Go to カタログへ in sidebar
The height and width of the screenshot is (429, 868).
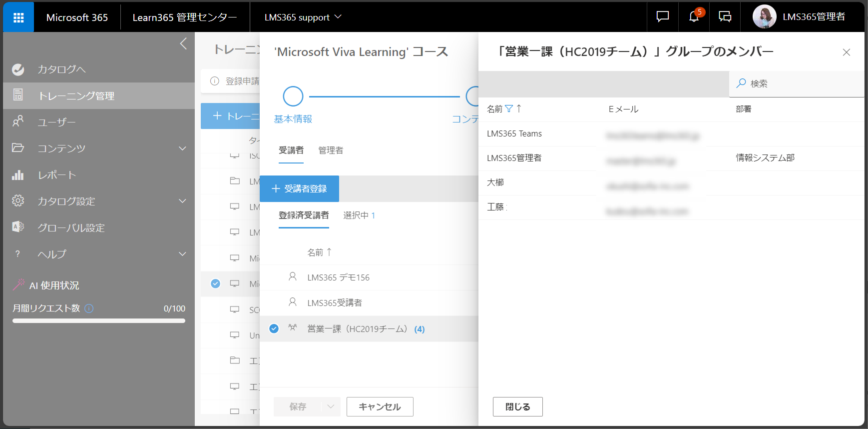pos(99,69)
